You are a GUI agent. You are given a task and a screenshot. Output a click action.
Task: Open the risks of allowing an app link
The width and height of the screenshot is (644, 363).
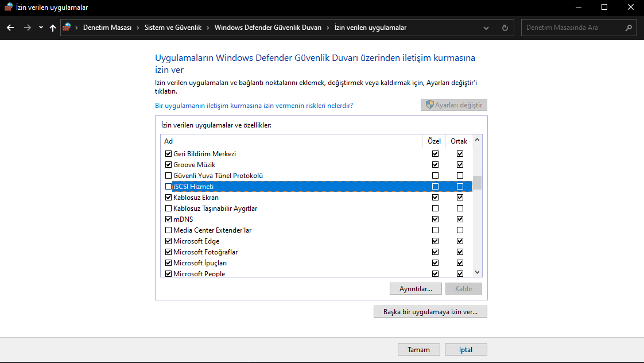pyautogui.click(x=254, y=106)
